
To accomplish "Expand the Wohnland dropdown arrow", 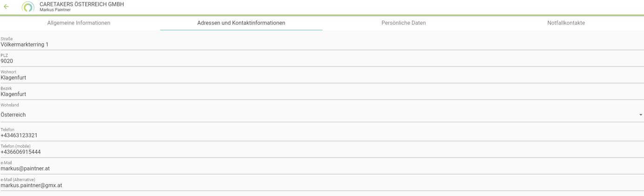I will [x=640, y=115].
